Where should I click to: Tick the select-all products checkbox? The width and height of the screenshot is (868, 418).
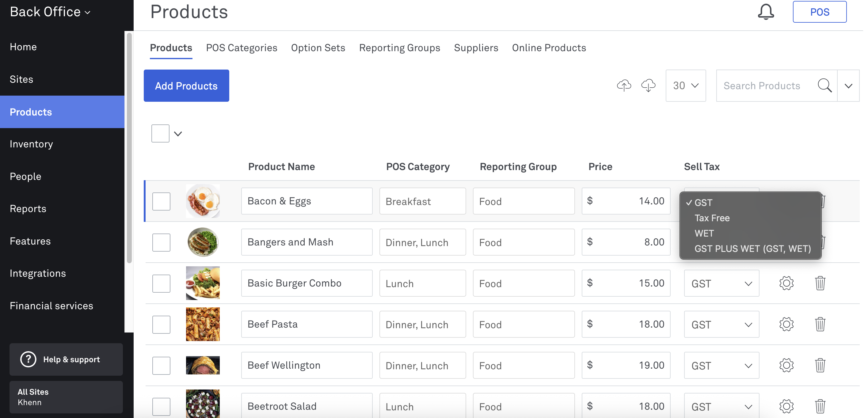click(x=160, y=134)
